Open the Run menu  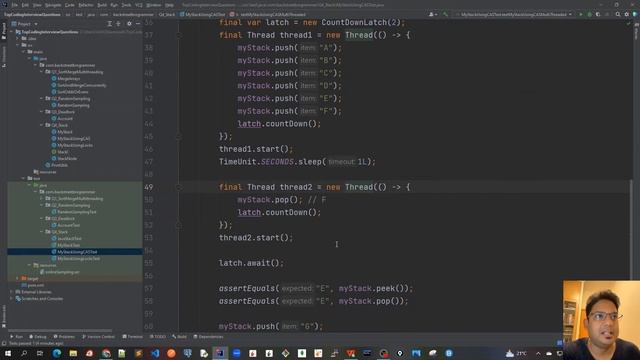[114, 5]
